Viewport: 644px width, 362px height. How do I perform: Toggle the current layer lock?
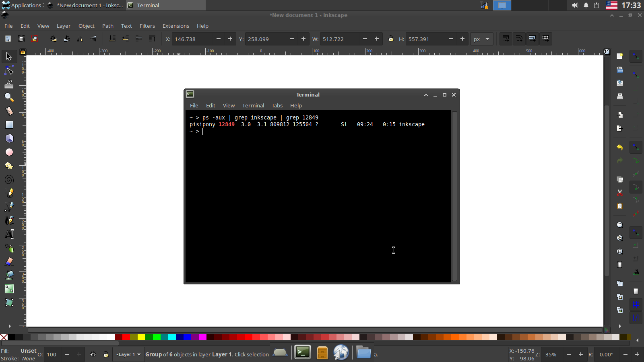point(106,354)
